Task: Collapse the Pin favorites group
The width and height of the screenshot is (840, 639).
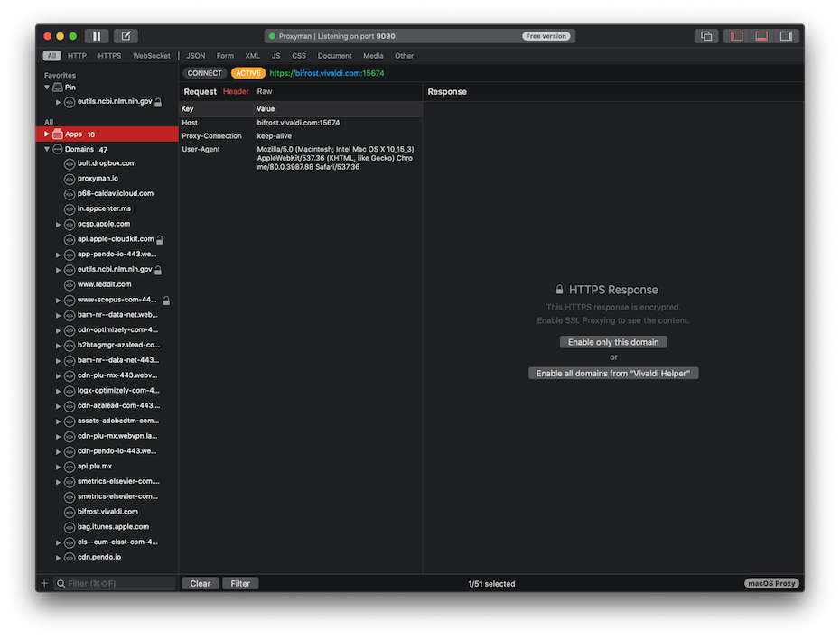Action: pos(47,88)
